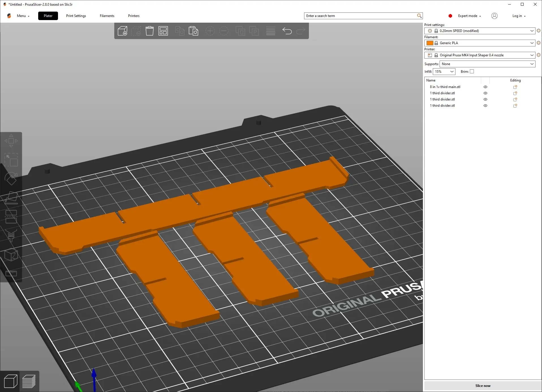Arrange objects using the Arrange icon
Image resolution: width=542 pixels, height=392 pixels.
coord(163,31)
